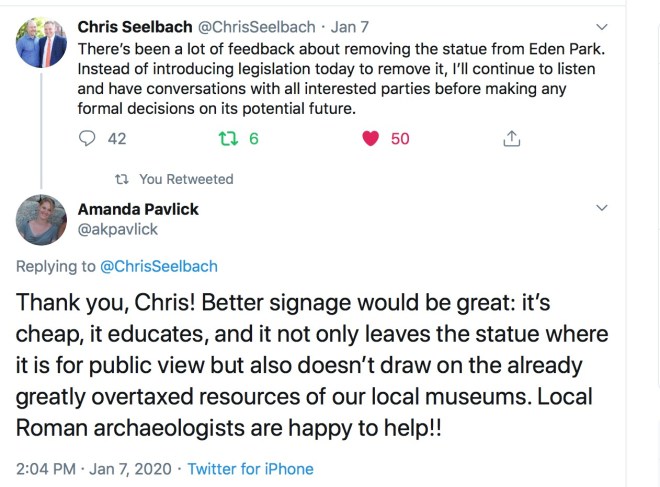The image size is (660, 487).
Task: Click the You Retweeted label
Action: pyautogui.click(x=186, y=179)
